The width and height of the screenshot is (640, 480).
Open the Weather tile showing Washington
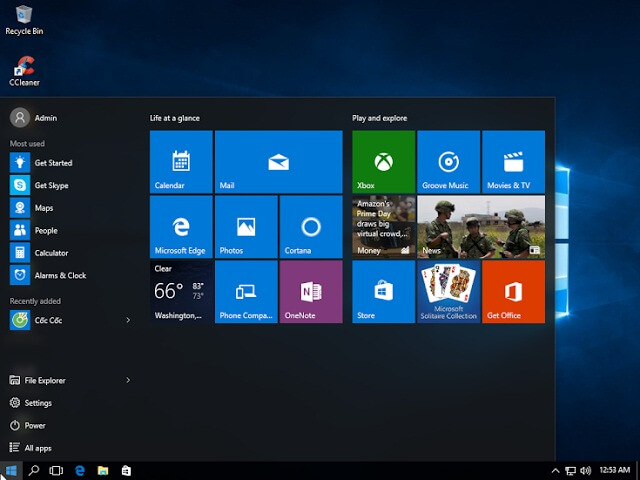coord(181,292)
